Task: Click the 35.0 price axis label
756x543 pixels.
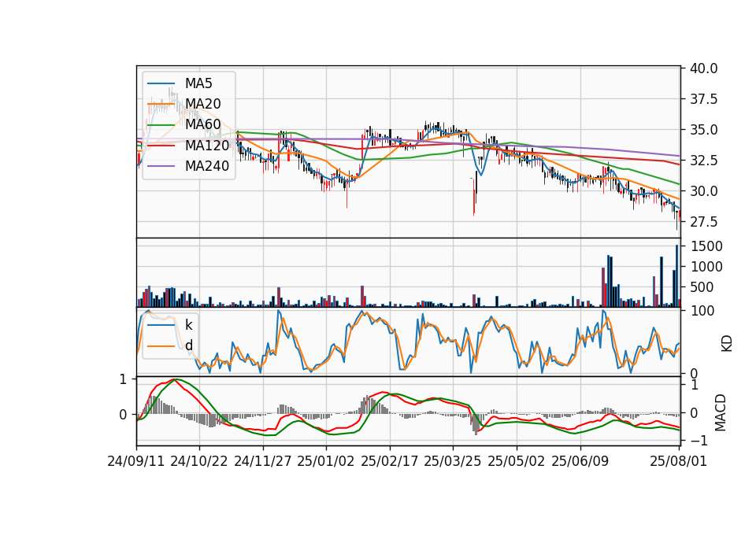Action: coord(703,130)
